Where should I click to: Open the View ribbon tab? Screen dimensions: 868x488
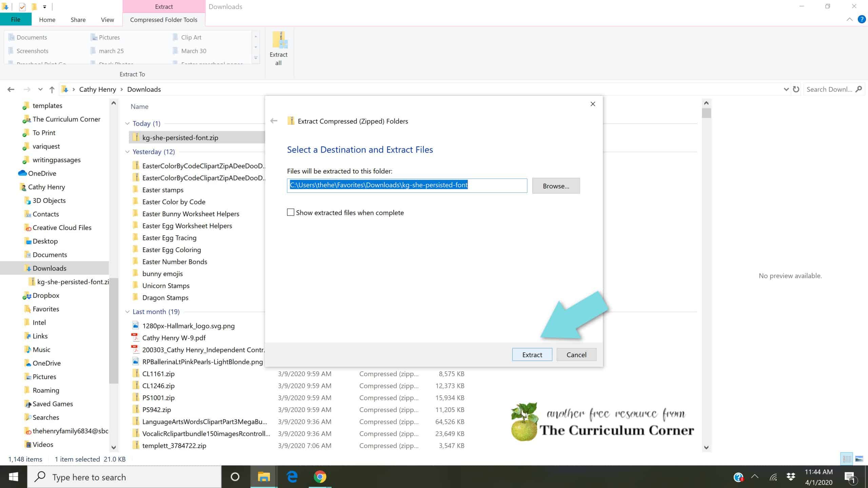click(107, 20)
